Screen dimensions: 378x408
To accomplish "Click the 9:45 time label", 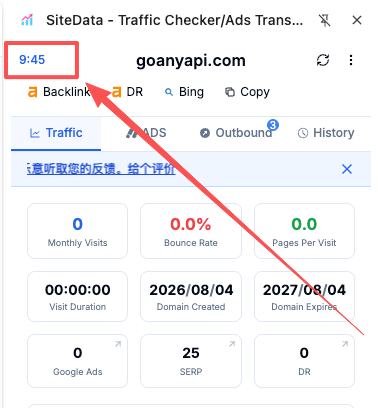I will (32, 60).
